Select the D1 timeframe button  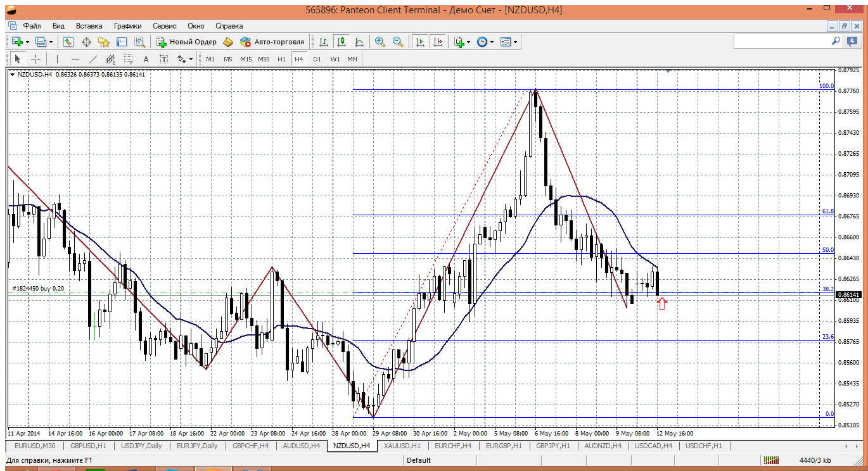317,59
